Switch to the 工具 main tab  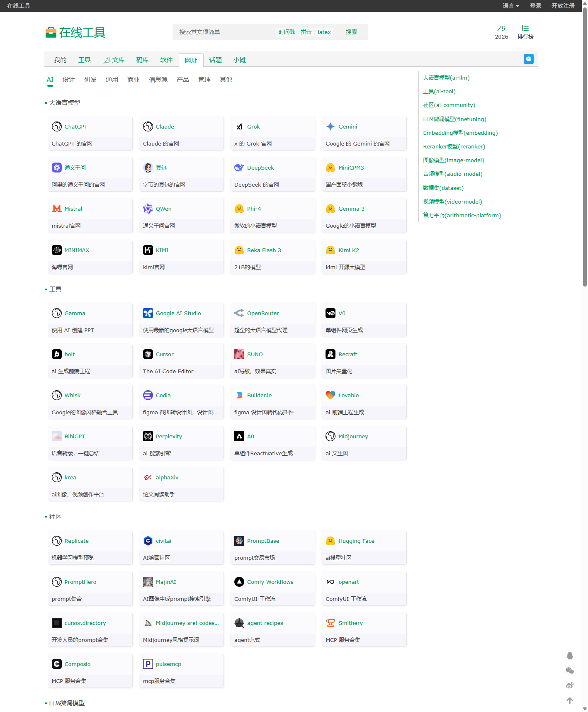pyautogui.click(x=85, y=60)
